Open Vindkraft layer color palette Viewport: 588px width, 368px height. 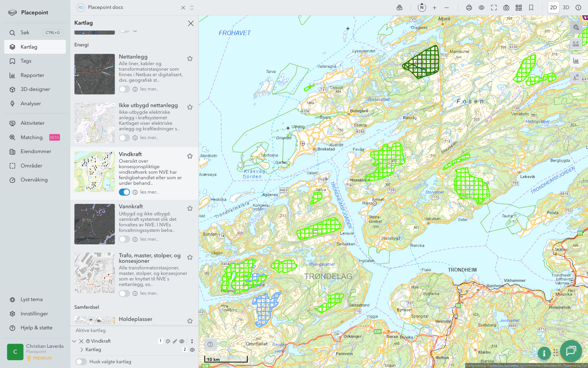point(168,341)
